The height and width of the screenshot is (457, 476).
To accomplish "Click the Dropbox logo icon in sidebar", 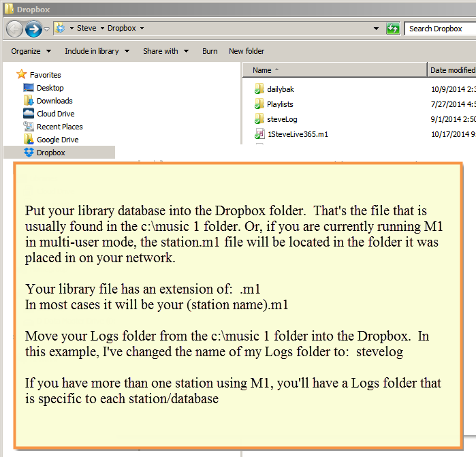I will click(29, 152).
